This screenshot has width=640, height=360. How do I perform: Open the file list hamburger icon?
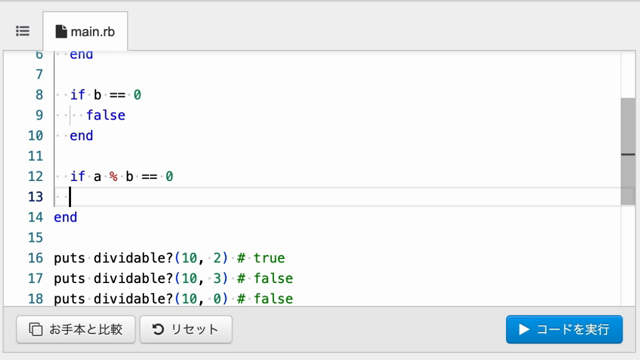22,31
